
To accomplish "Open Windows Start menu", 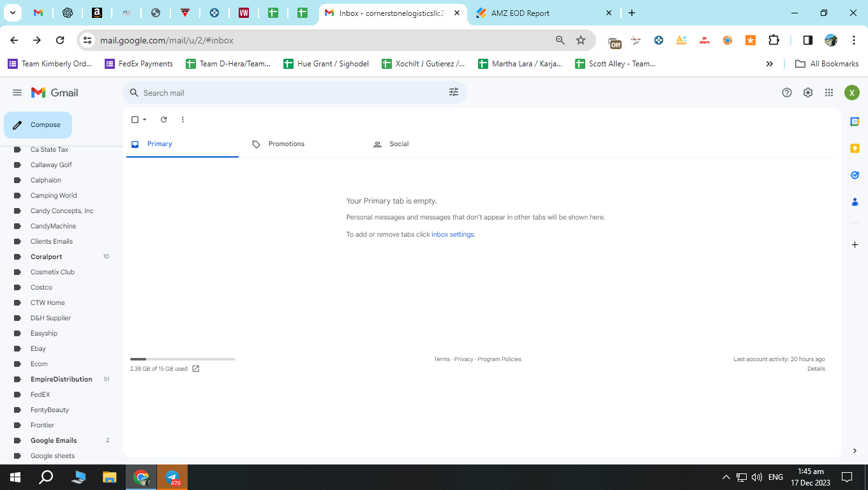I will (x=15, y=477).
